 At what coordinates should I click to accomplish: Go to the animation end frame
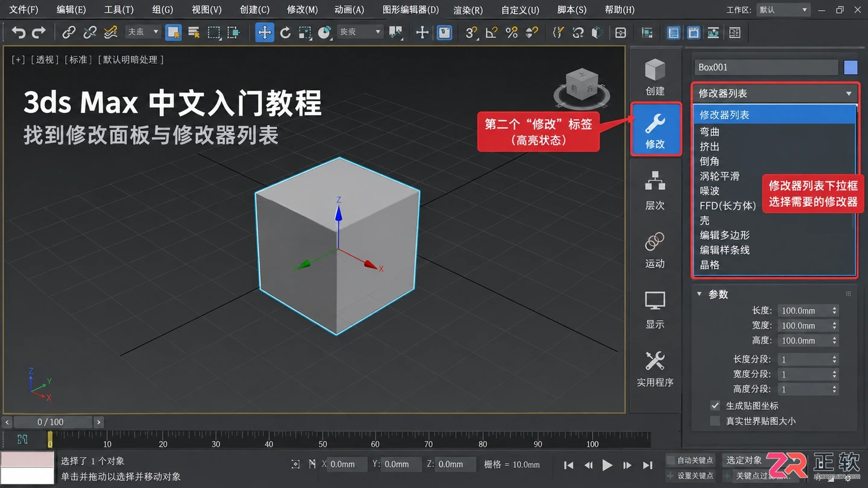(x=648, y=465)
